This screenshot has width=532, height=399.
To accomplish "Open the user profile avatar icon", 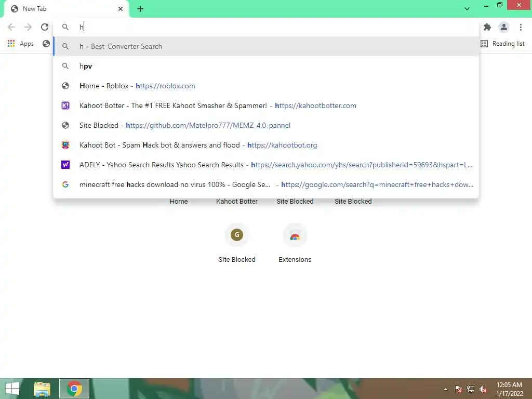I will tap(504, 27).
